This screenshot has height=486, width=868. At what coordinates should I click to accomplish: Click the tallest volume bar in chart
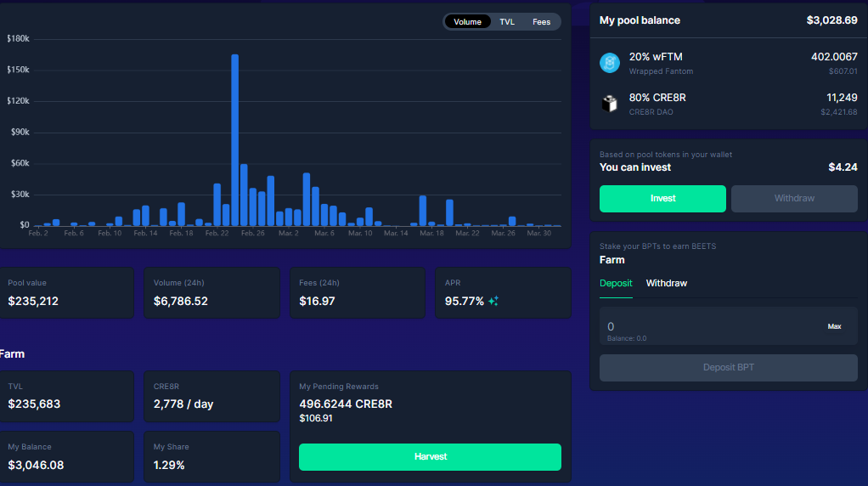234,140
